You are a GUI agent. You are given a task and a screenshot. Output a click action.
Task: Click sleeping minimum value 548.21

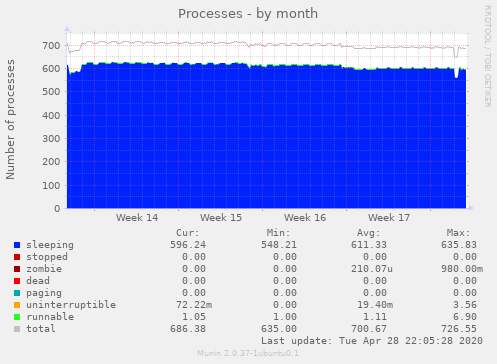pyautogui.click(x=279, y=245)
